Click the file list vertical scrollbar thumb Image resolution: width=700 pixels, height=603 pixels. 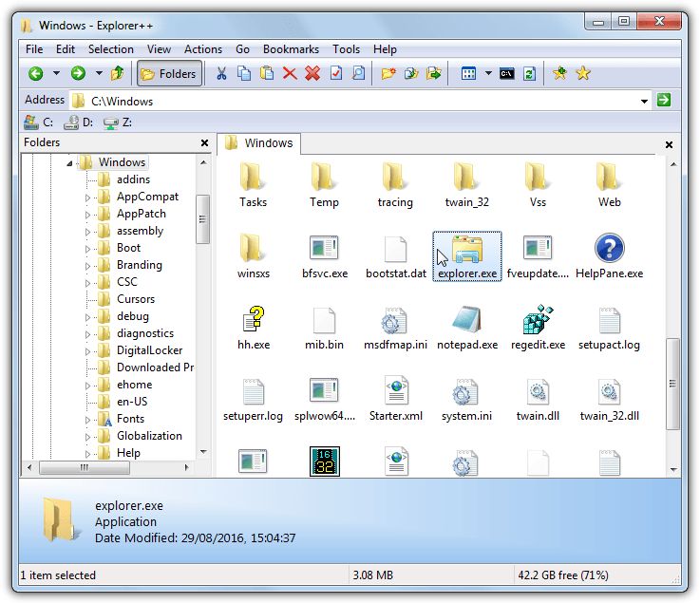[x=672, y=384]
